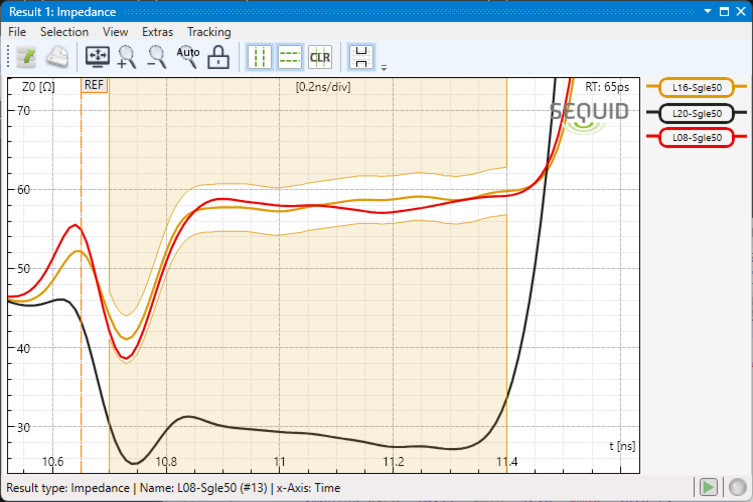The height and width of the screenshot is (502, 753).
Task: Toggle the horizontal cursor lines button
Action: (x=290, y=57)
